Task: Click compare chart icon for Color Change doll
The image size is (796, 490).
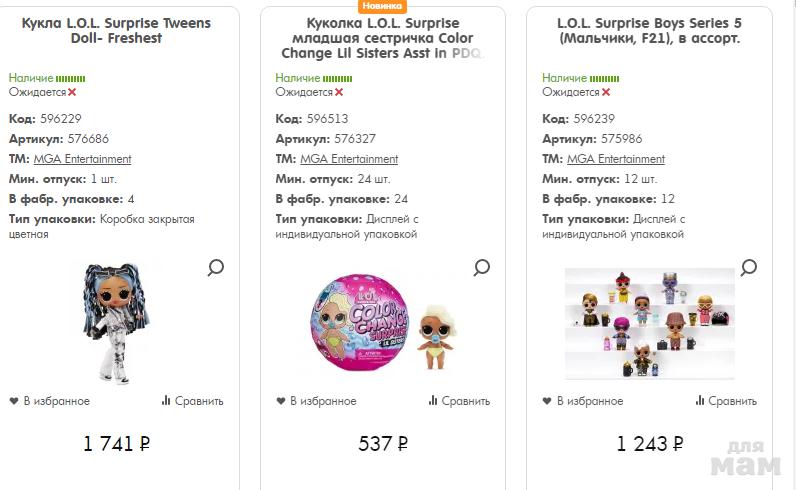Action: coord(433,401)
